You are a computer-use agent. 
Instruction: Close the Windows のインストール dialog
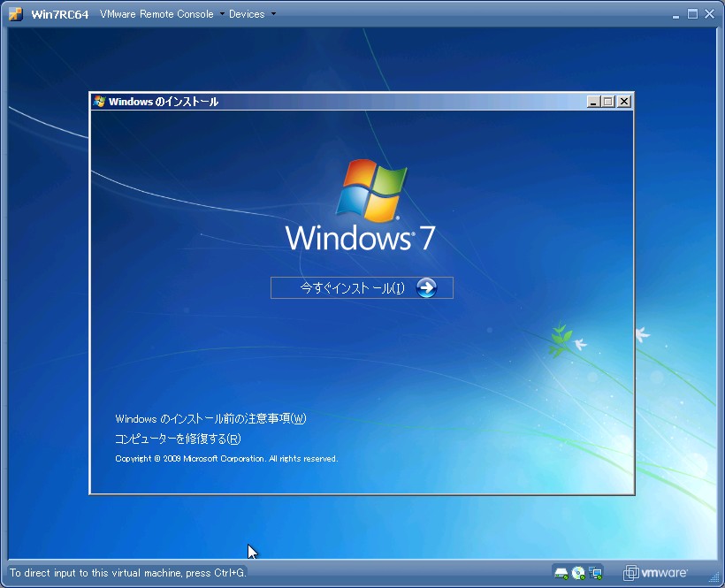(624, 101)
